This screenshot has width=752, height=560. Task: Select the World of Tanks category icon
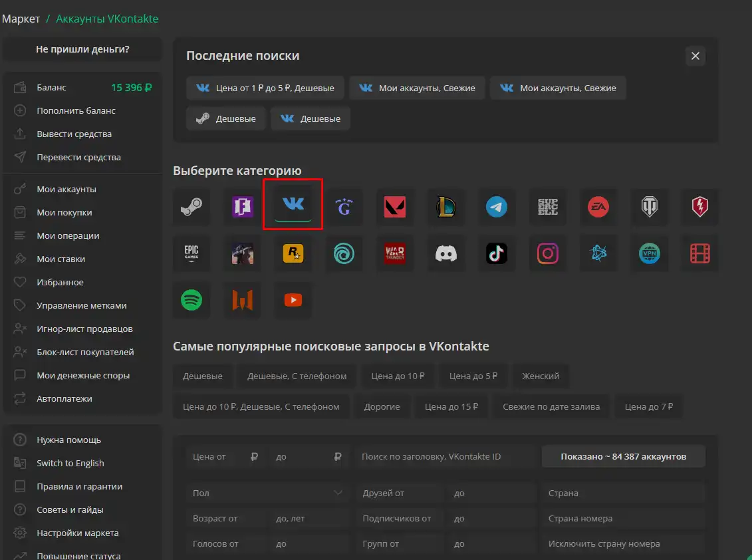pyautogui.click(x=650, y=207)
